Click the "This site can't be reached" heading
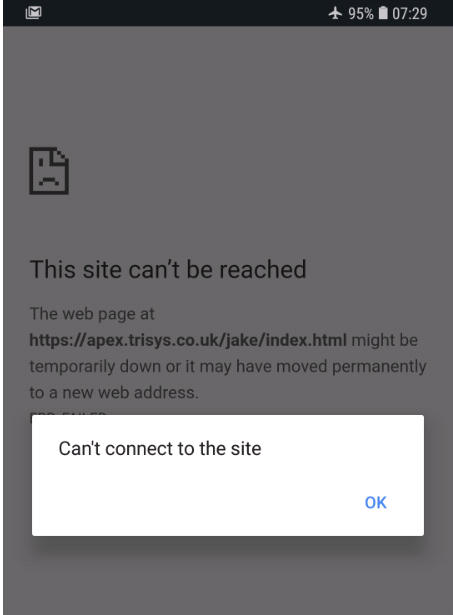 click(x=168, y=269)
